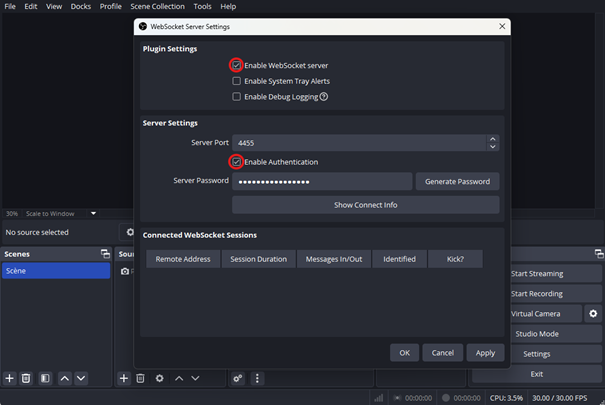Delete the selected source with the trash icon
This screenshot has height=405, width=605.
[140, 378]
